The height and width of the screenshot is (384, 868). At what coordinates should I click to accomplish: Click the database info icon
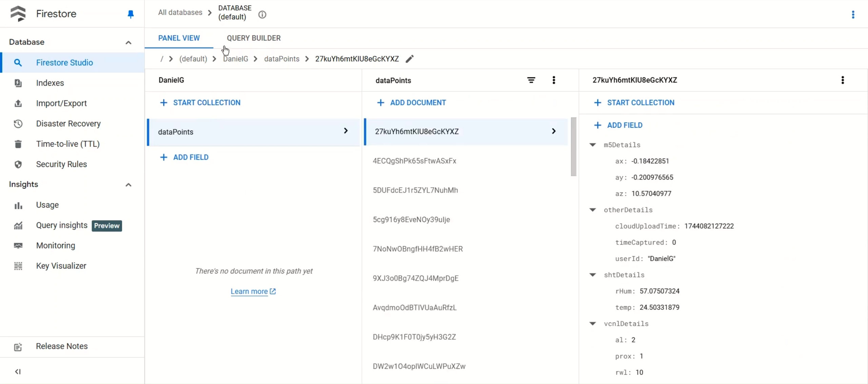pos(262,15)
